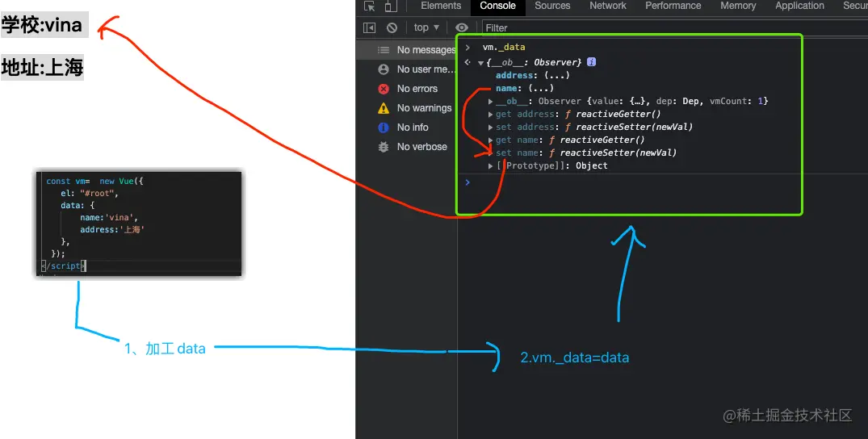Viewport: 868px width, 439px height.
Task: Click the verbose bug icon
Action: (384, 147)
